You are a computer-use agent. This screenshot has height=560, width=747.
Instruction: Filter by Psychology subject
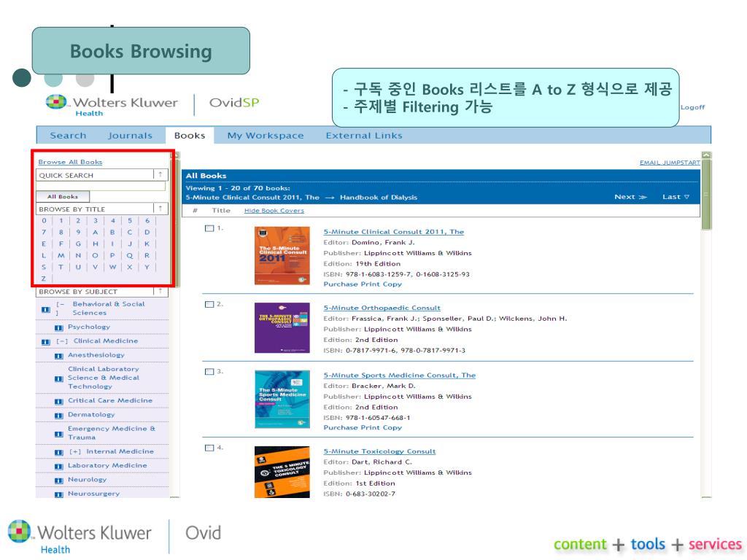coord(88,327)
